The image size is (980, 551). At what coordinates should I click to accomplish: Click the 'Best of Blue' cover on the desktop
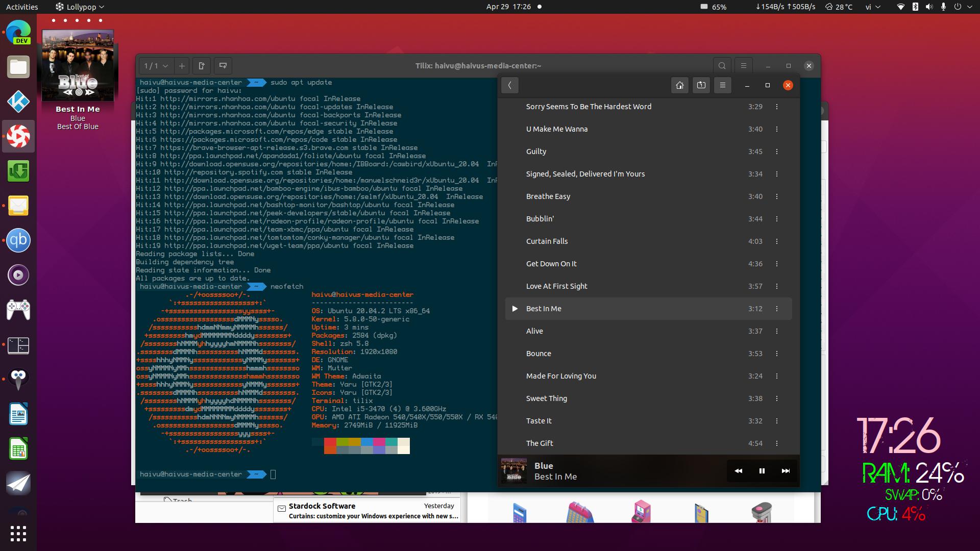tap(78, 65)
